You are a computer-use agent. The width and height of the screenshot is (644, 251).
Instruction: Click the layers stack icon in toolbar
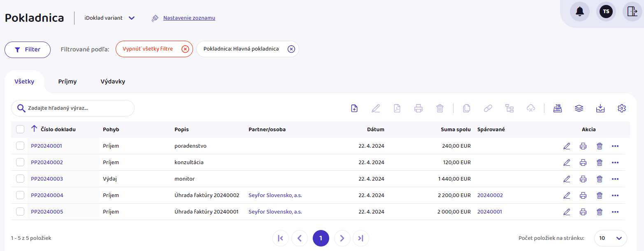(x=579, y=108)
